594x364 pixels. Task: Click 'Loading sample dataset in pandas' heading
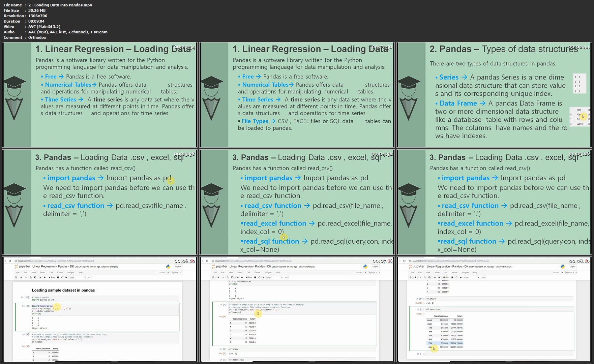63,290
